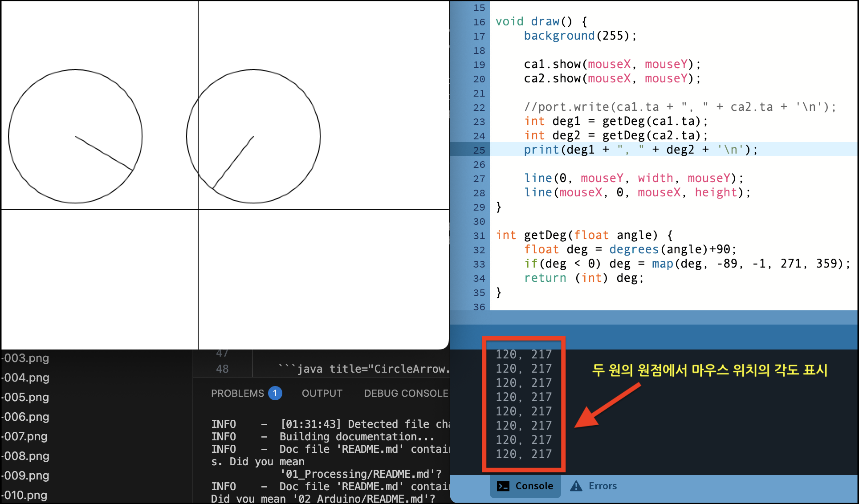
Task: Click line number 31 in code gutter
Action: pos(479,236)
